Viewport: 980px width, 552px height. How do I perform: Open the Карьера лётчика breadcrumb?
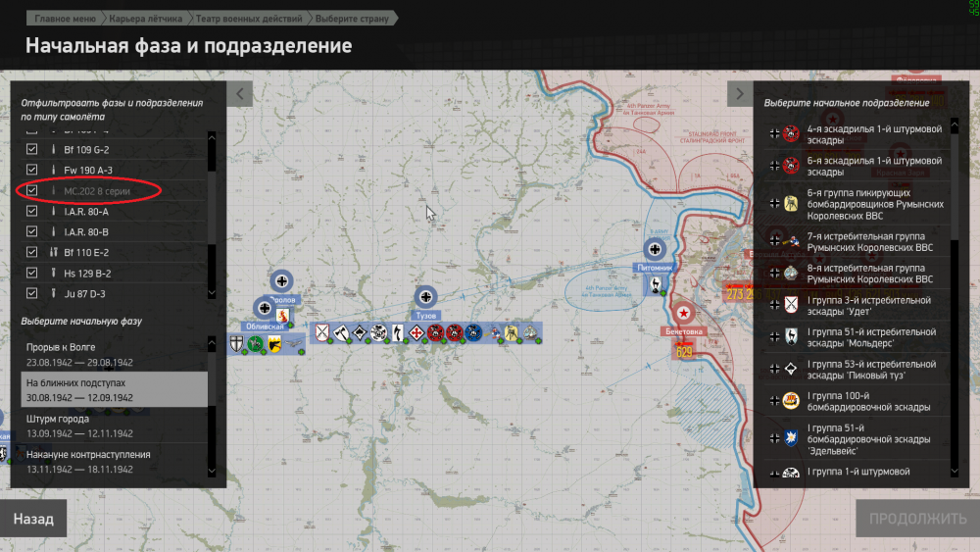[x=146, y=19]
